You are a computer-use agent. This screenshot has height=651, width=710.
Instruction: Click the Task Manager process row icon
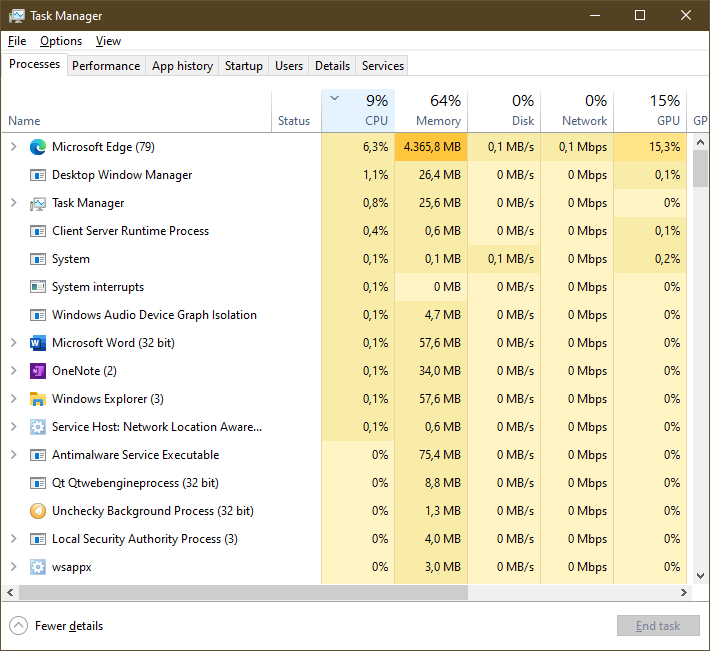click(x=38, y=204)
